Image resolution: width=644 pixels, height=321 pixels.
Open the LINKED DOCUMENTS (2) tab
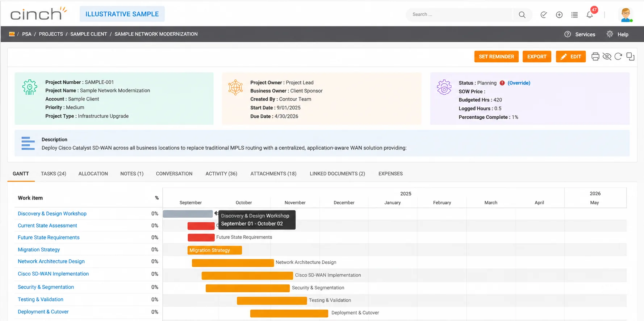pyautogui.click(x=337, y=173)
